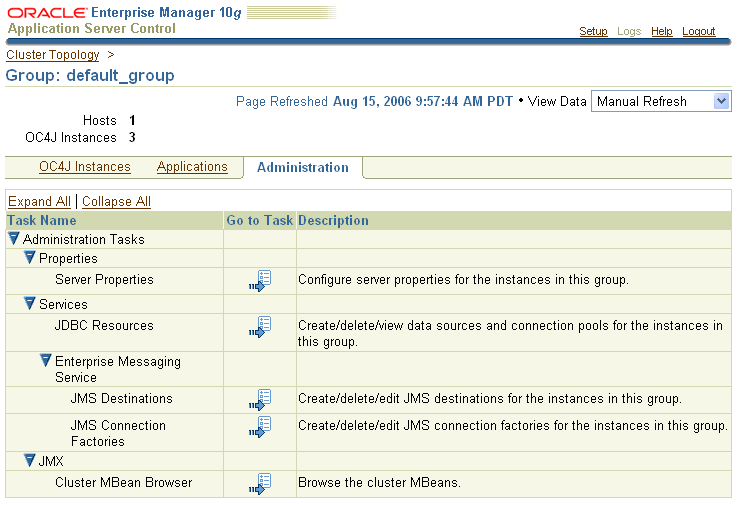This screenshot has width=738, height=505.
Task: Click the 'Group: default_group' page heading
Action: coord(90,76)
